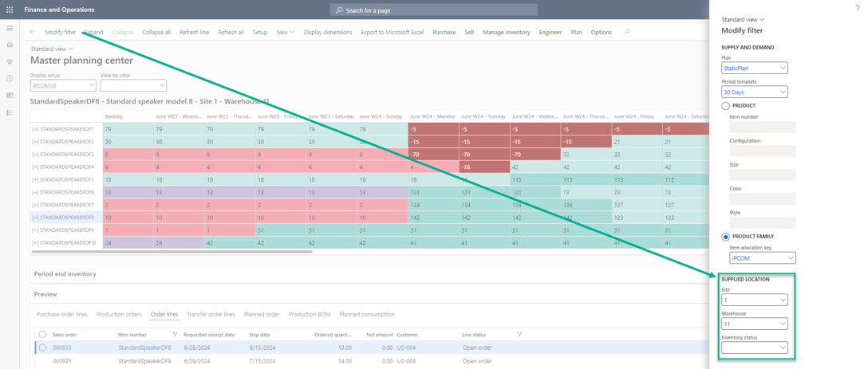
Task: Collapse the Preview section header
Action: (45, 294)
